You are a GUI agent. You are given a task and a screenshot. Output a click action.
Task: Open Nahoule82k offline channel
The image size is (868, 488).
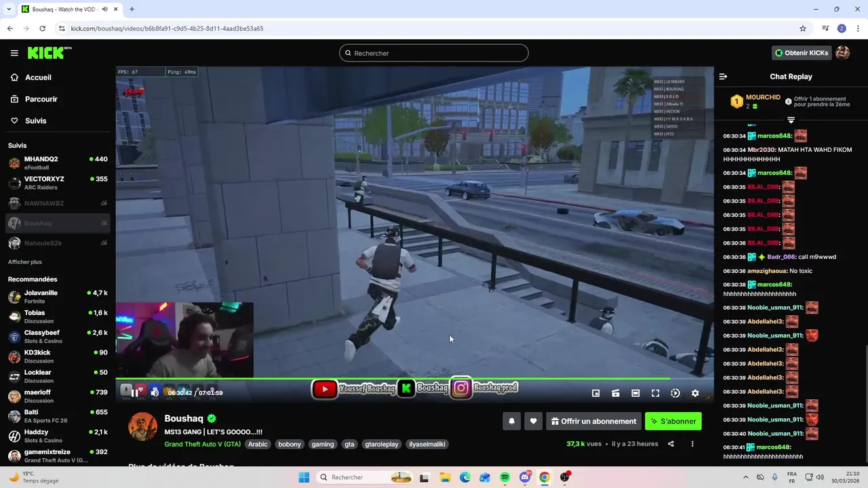(x=58, y=243)
